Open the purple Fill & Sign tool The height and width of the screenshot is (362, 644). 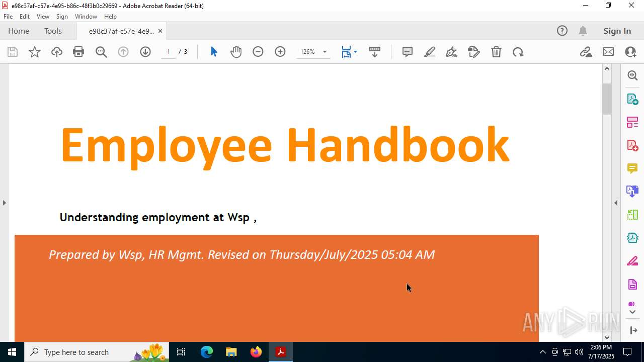pos(632,285)
